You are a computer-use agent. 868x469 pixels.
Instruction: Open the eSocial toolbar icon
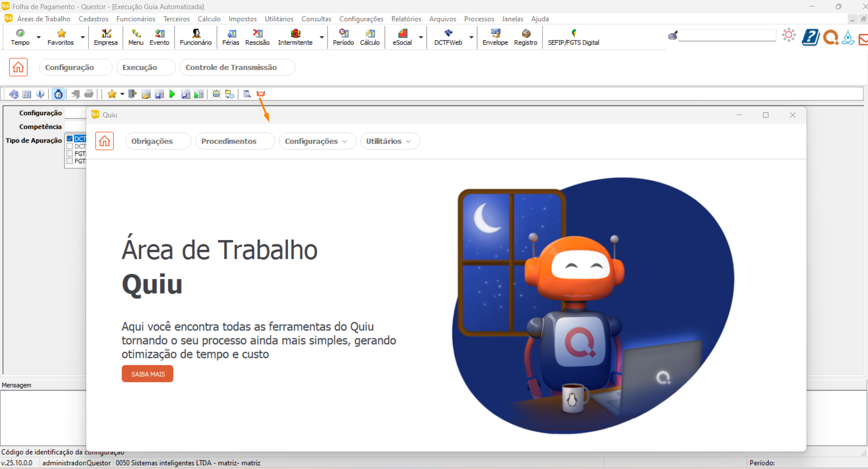pos(402,37)
